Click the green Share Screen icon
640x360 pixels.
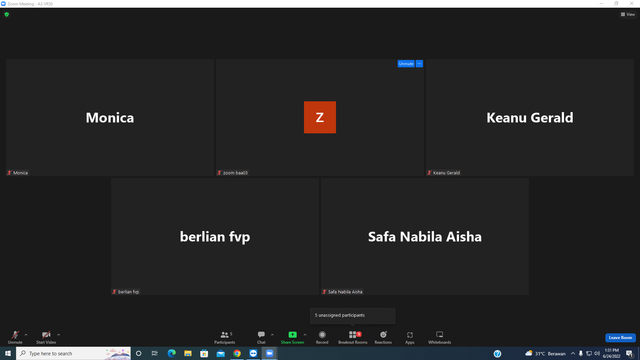pos(292,335)
